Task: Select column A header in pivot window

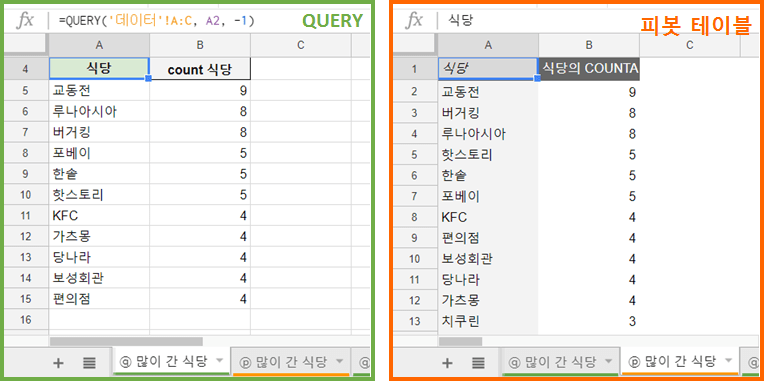Action: pos(488,45)
